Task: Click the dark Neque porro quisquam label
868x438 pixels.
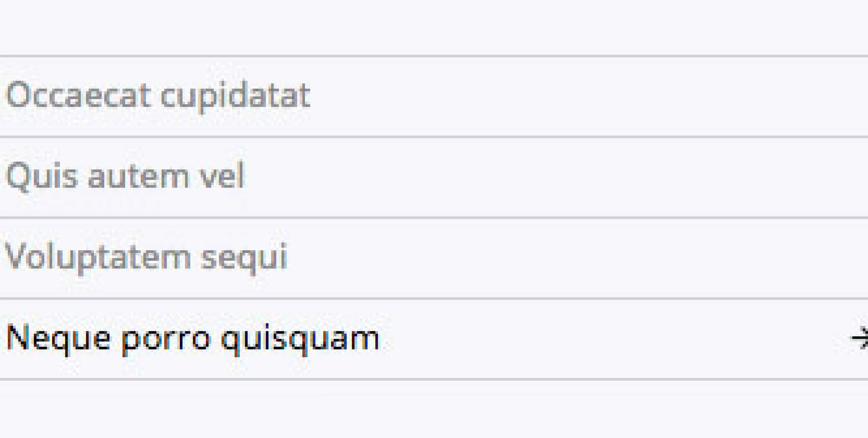Action: pos(193,338)
